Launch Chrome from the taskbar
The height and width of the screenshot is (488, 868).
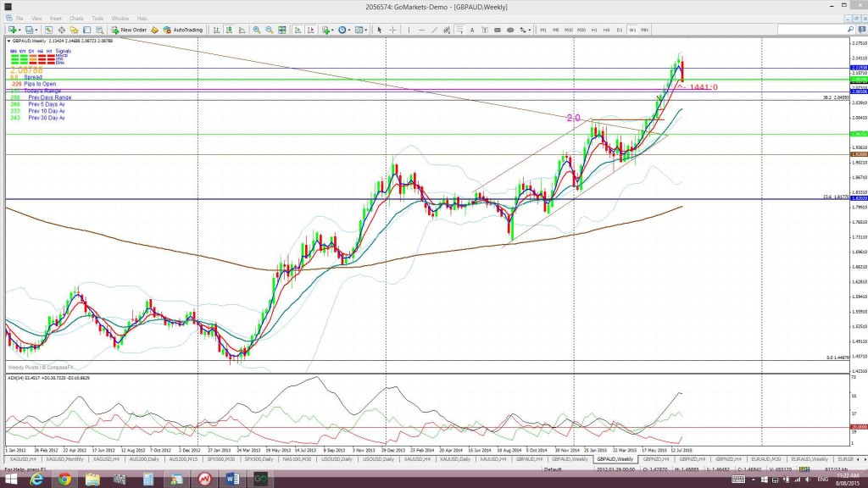(x=64, y=480)
